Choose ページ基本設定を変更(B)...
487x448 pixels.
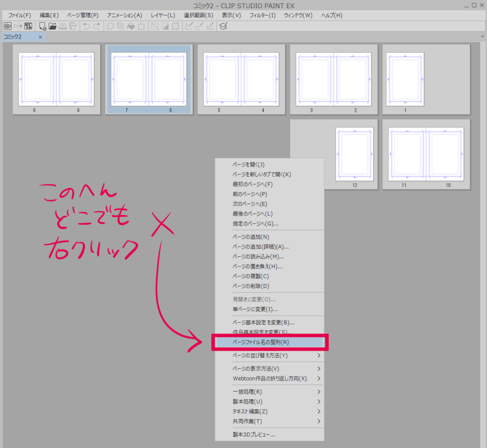[x=269, y=323]
